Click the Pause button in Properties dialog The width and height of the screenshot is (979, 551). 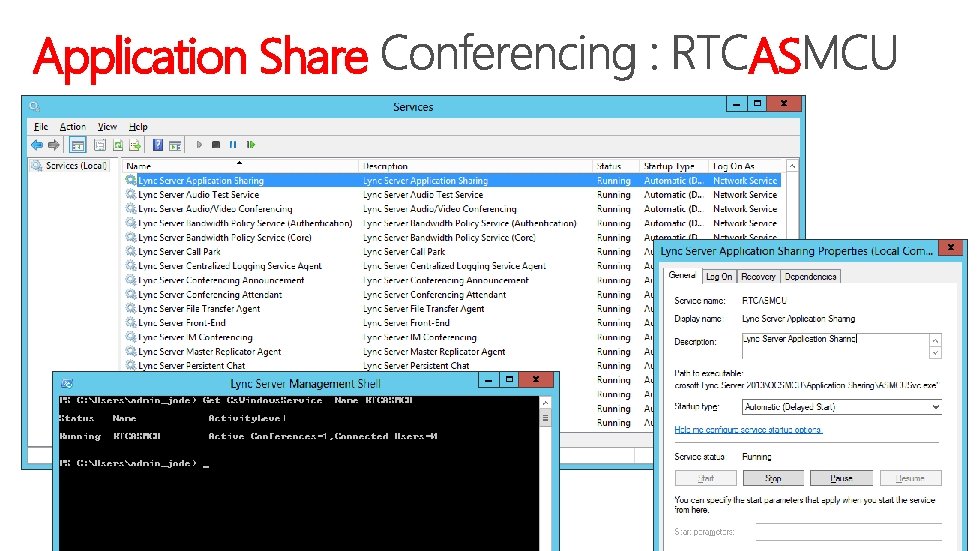click(x=841, y=479)
